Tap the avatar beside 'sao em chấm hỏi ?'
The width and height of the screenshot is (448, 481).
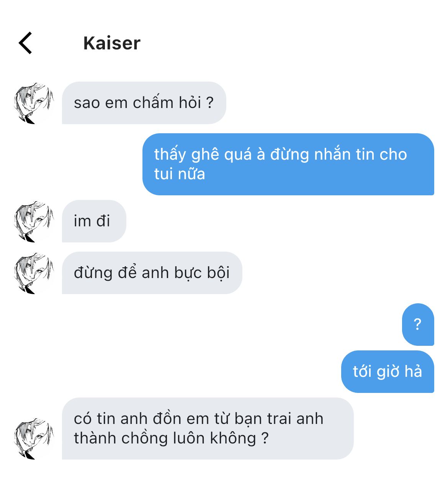click(34, 103)
